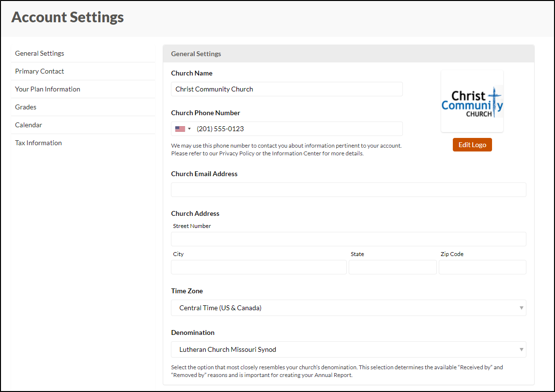
Task: Click the Denomination label
Action: click(193, 332)
